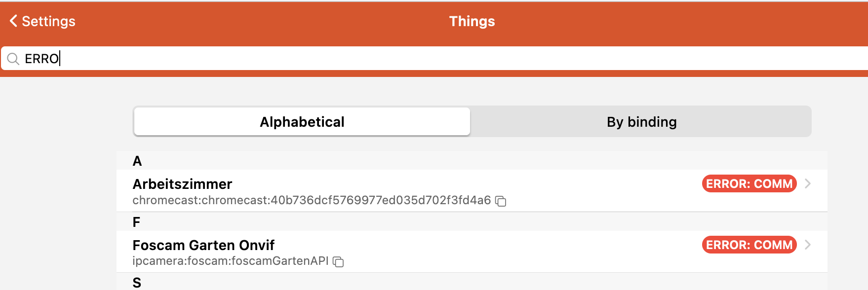The width and height of the screenshot is (868, 290).
Task: Expand Foscam Garten Onvif with right chevron
Action: pyautogui.click(x=808, y=245)
